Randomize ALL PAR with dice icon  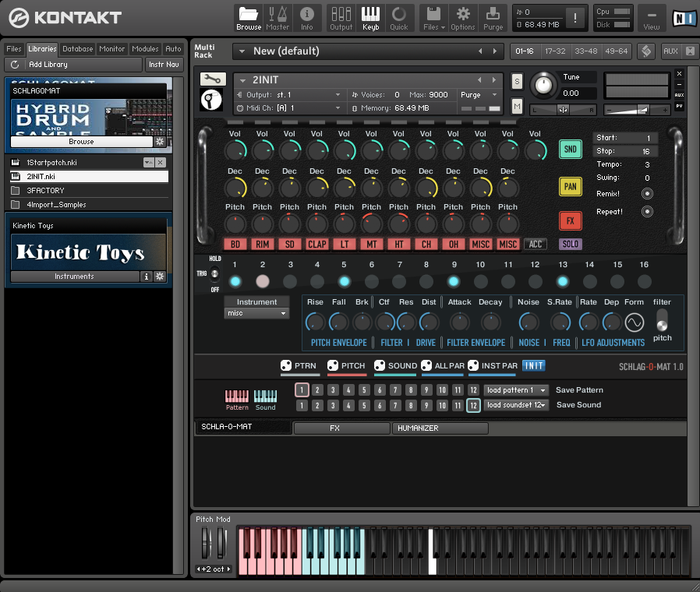pyautogui.click(x=426, y=365)
